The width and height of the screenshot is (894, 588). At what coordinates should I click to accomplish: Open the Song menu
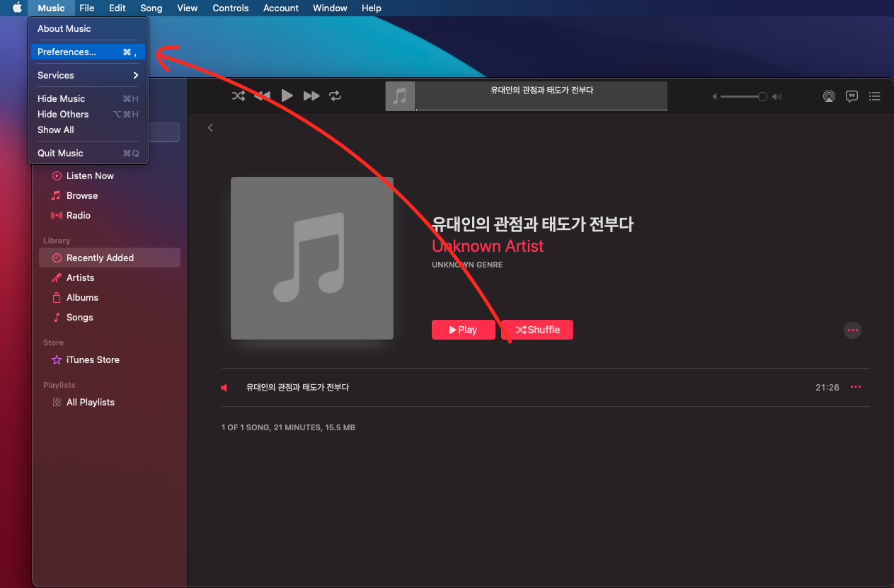tap(151, 8)
